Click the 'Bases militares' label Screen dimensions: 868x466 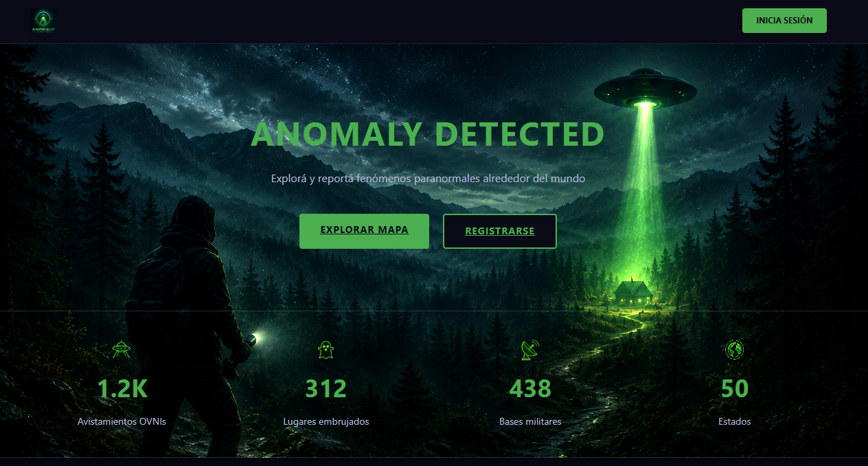[x=530, y=421]
